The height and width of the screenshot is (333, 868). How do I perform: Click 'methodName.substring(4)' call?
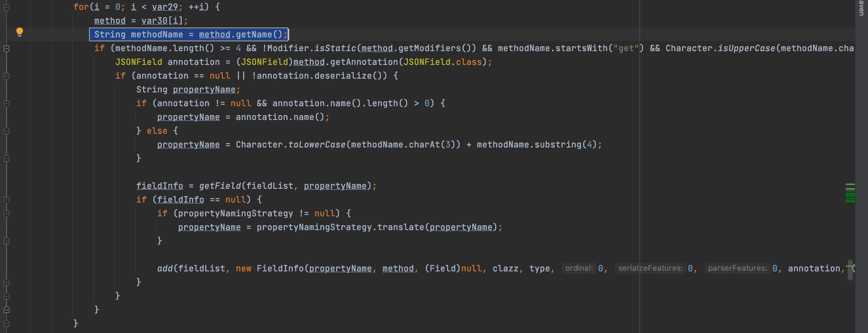(x=537, y=145)
